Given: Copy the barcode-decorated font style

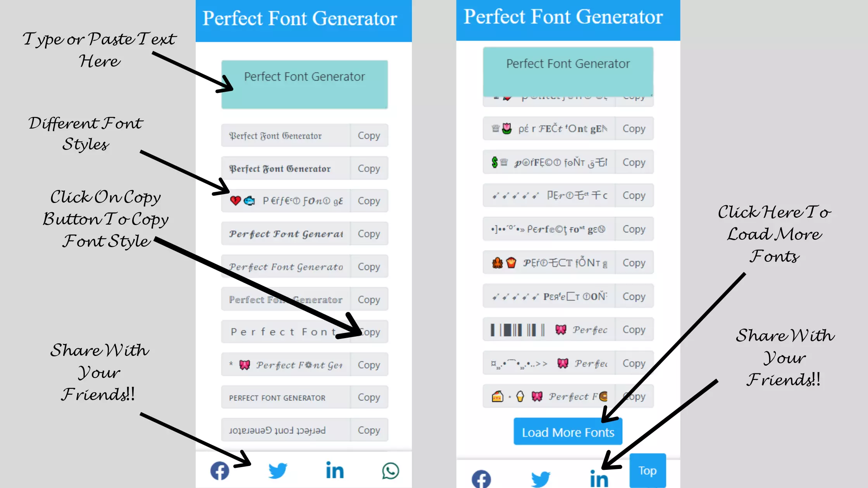Looking at the screenshot, I should tap(633, 330).
